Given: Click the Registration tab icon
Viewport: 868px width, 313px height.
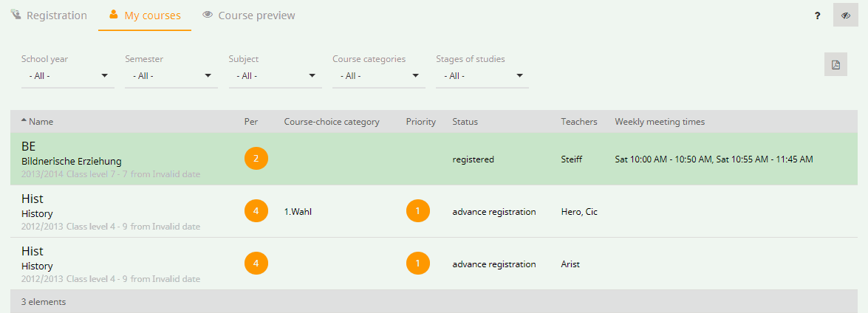Looking at the screenshot, I should (x=16, y=15).
